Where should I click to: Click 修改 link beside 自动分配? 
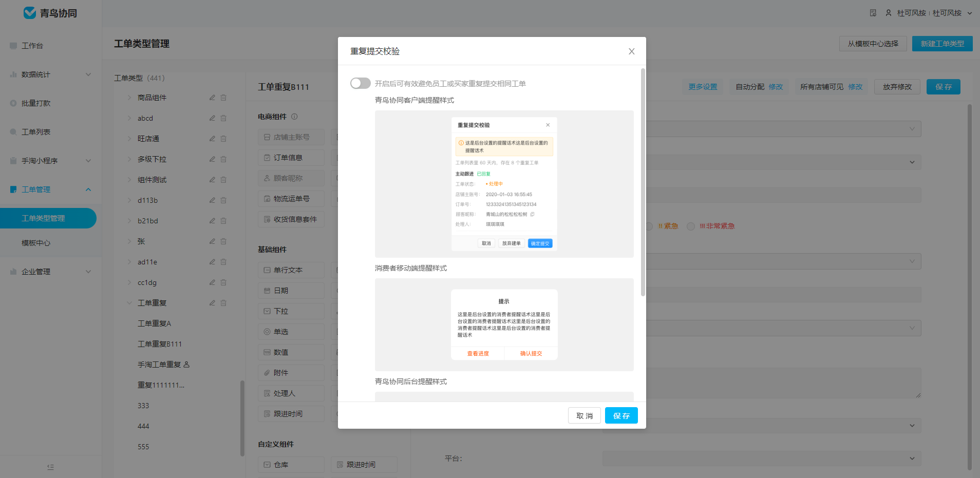point(776,87)
